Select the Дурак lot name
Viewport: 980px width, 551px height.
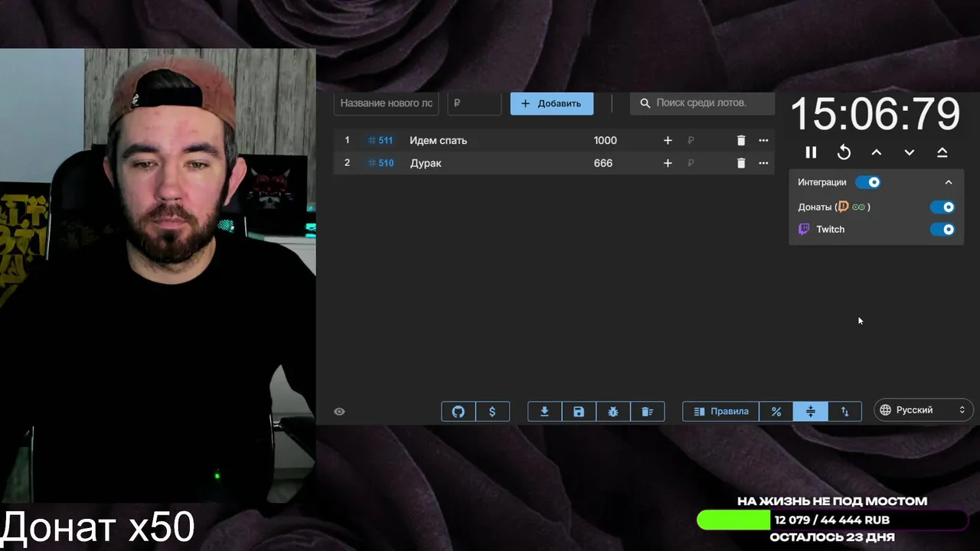click(x=426, y=163)
